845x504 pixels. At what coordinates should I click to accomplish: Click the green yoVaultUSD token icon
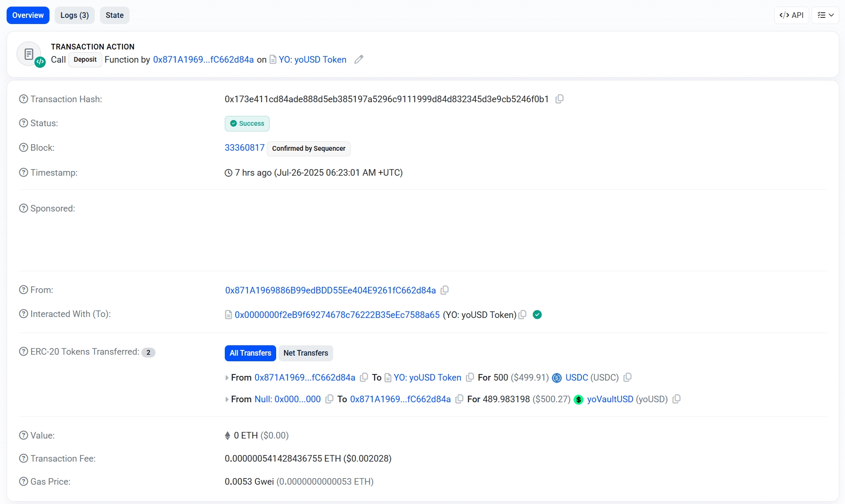578,399
